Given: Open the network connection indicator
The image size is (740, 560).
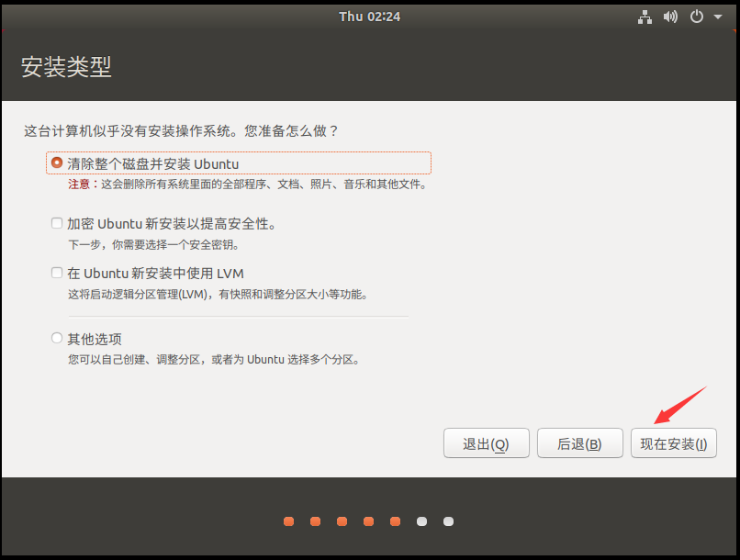Looking at the screenshot, I should coord(645,17).
